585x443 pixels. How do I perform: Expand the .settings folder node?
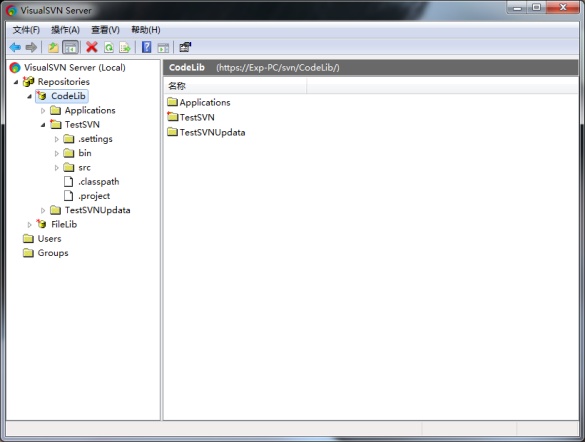coord(56,139)
